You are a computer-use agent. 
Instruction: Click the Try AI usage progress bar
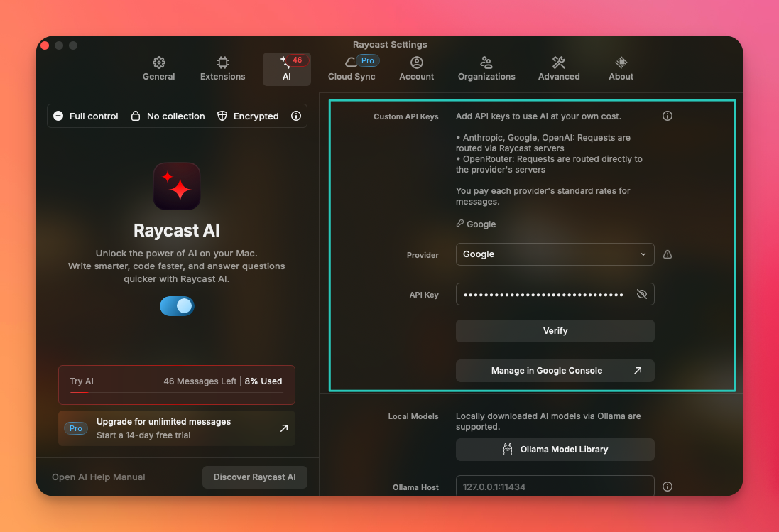tap(176, 392)
